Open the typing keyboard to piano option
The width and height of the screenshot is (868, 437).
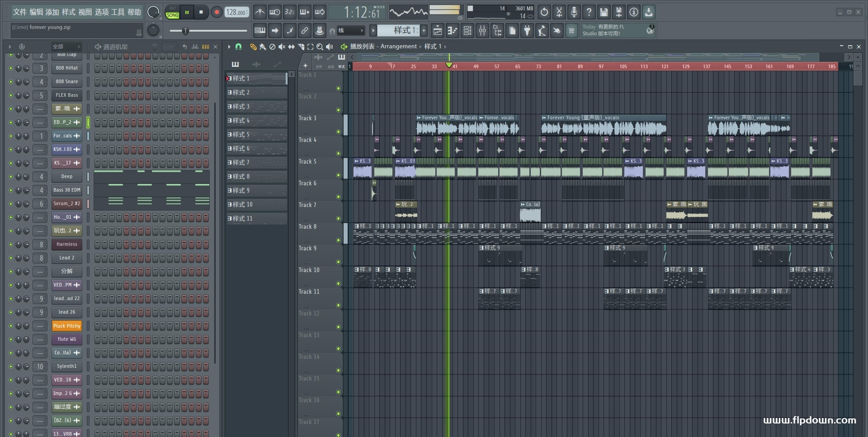(x=260, y=31)
